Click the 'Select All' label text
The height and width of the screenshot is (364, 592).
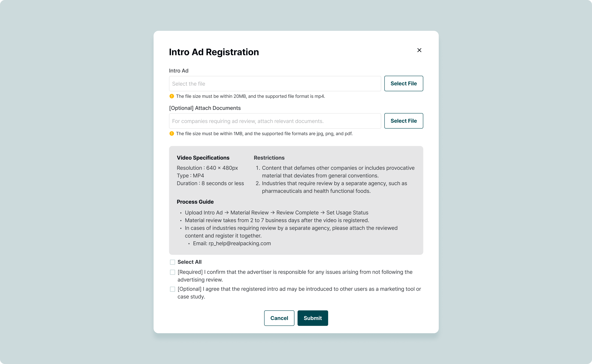point(189,262)
